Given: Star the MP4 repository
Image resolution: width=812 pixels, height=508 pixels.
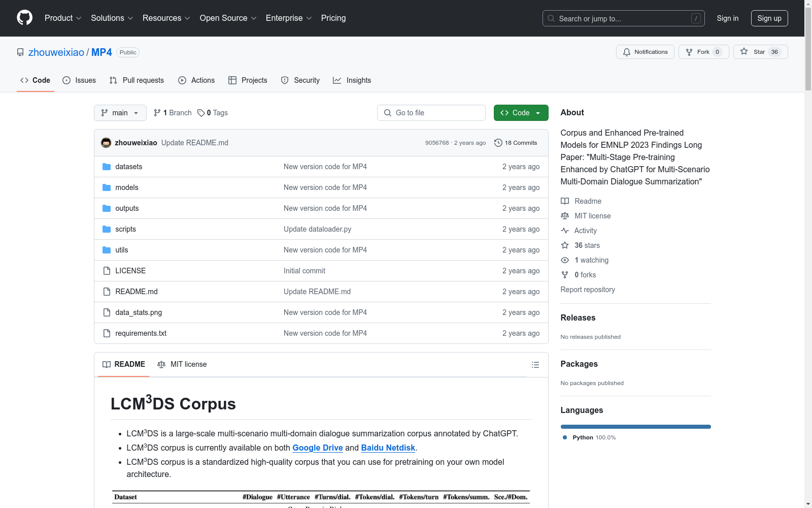Looking at the screenshot, I should tap(760, 52).
